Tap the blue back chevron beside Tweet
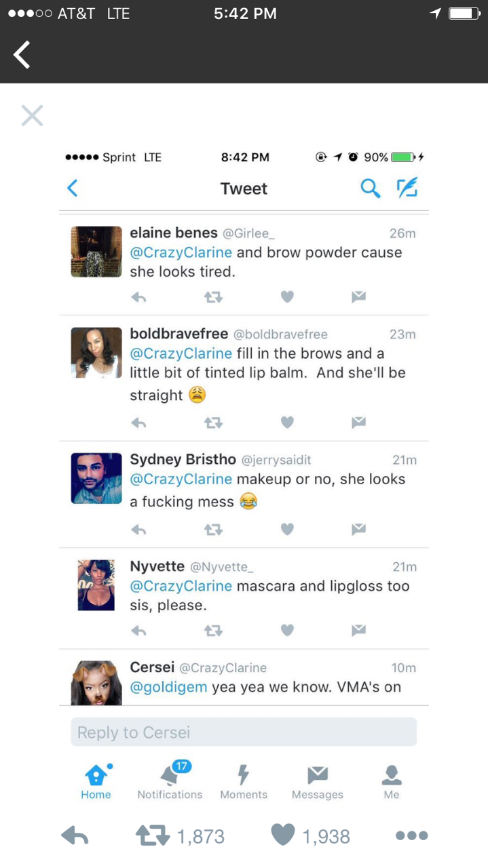This screenshot has width=488, height=868. (x=73, y=188)
